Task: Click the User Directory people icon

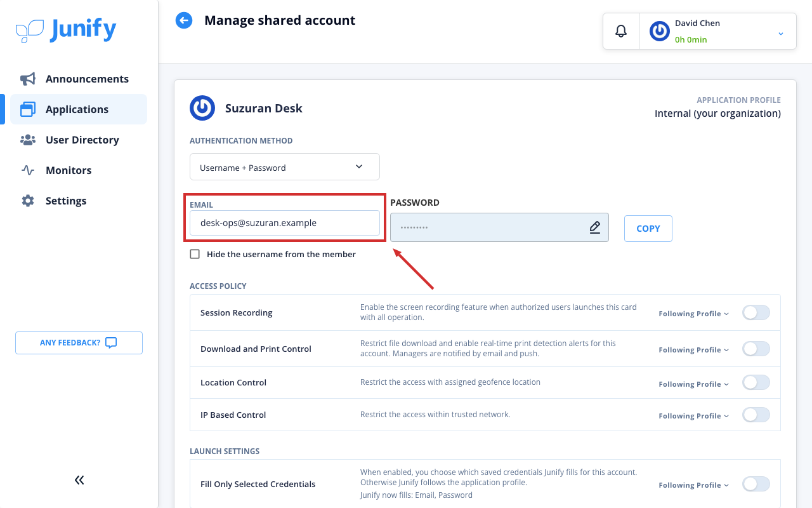Action: tap(28, 140)
